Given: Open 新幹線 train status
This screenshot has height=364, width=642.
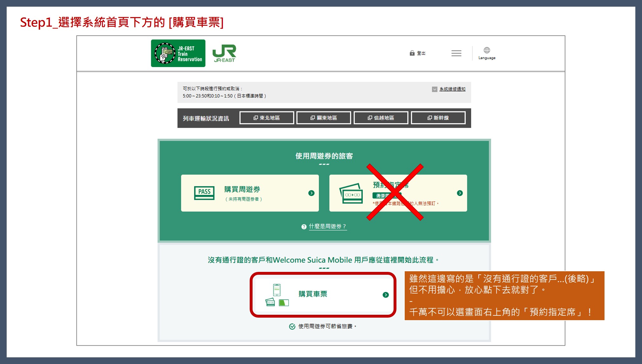Looking at the screenshot, I should pyautogui.click(x=438, y=118).
